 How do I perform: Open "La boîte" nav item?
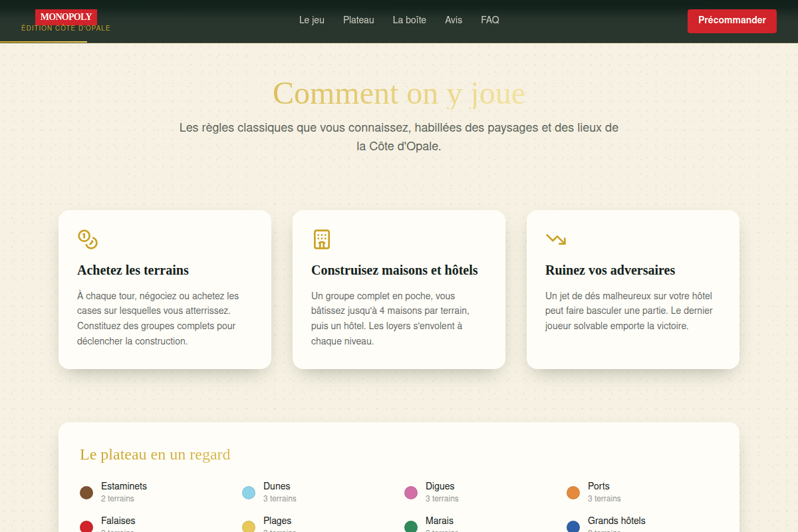click(410, 20)
